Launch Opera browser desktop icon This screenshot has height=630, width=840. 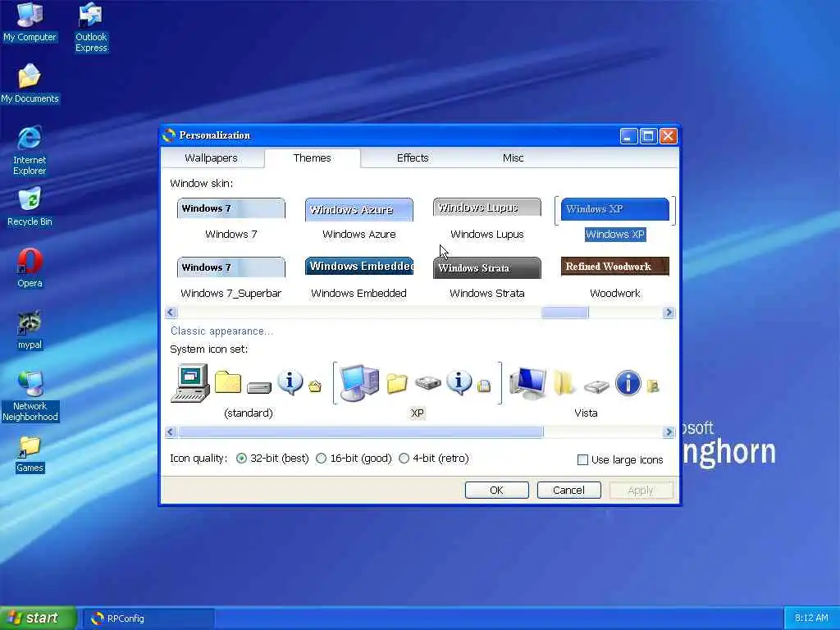[x=30, y=268]
